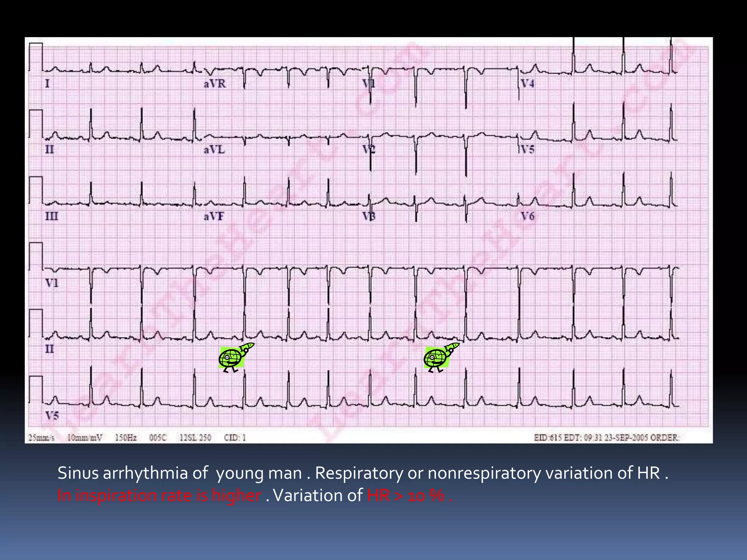Select the aVR lead label
This screenshot has width=747, height=560.
click(x=215, y=84)
